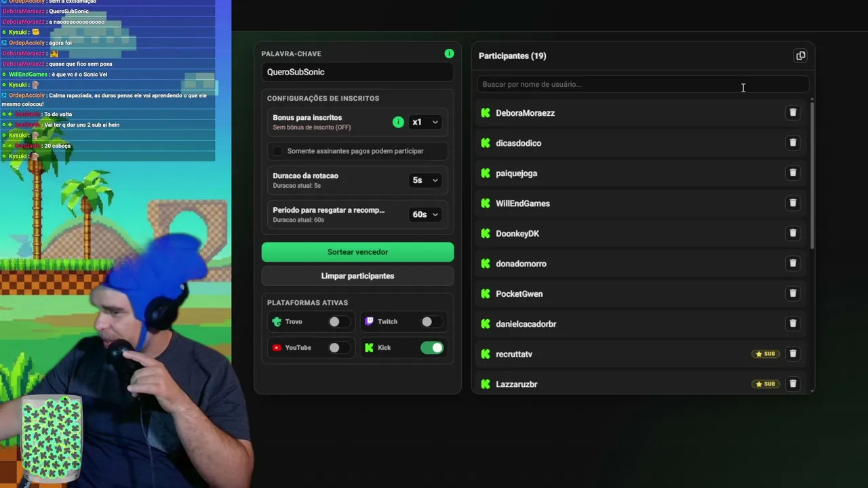Image resolution: width=868 pixels, height=488 pixels.
Task: Remove Lazzaruzbr using the trash icon
Action: click(793, 384)
